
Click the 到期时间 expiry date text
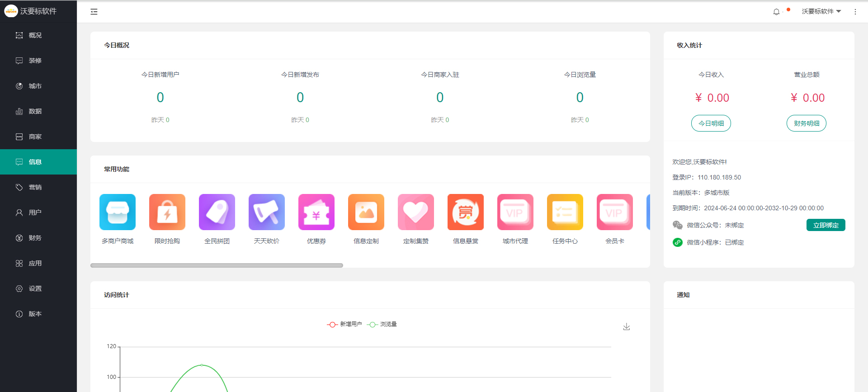click(x=748, y=208)
